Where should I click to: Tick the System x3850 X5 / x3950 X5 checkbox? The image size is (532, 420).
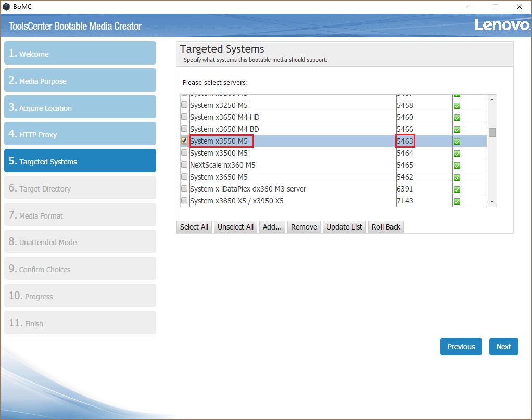(x=184, y=200)
